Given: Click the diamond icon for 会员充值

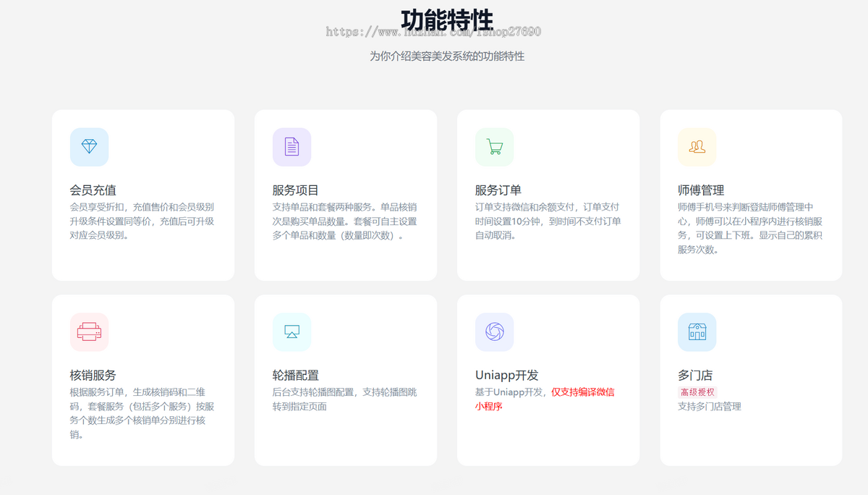Looking at the screenshot, I should click(89, 147).
